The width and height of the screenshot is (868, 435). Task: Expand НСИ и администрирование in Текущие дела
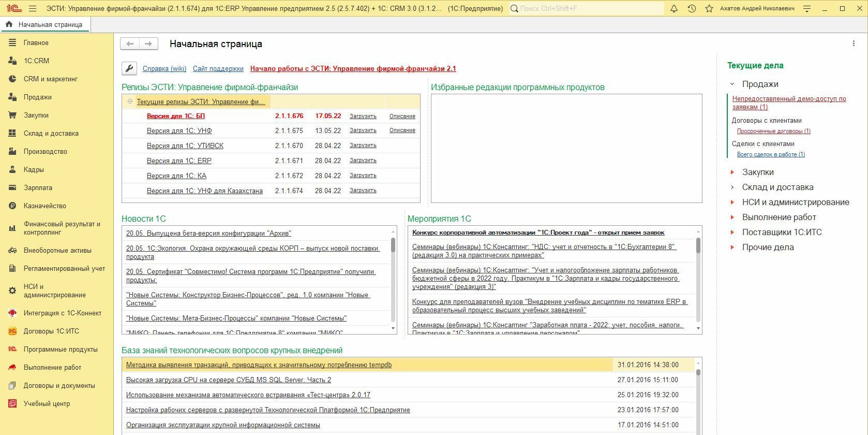click(732, 202)
